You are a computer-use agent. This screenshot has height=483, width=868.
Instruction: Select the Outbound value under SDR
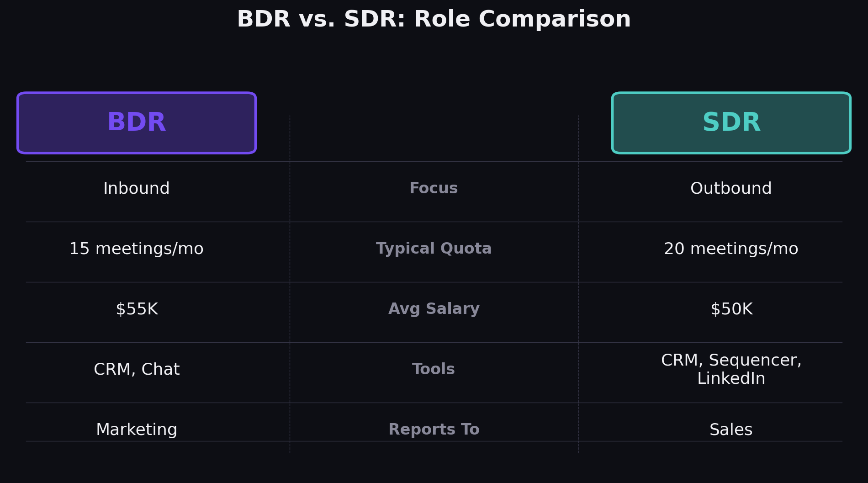pyautogui.click(x=730, y=188)
